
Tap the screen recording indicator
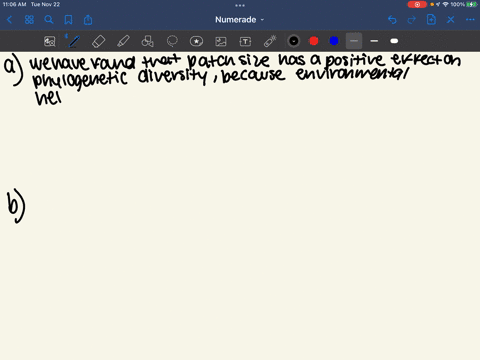point(417,4)
